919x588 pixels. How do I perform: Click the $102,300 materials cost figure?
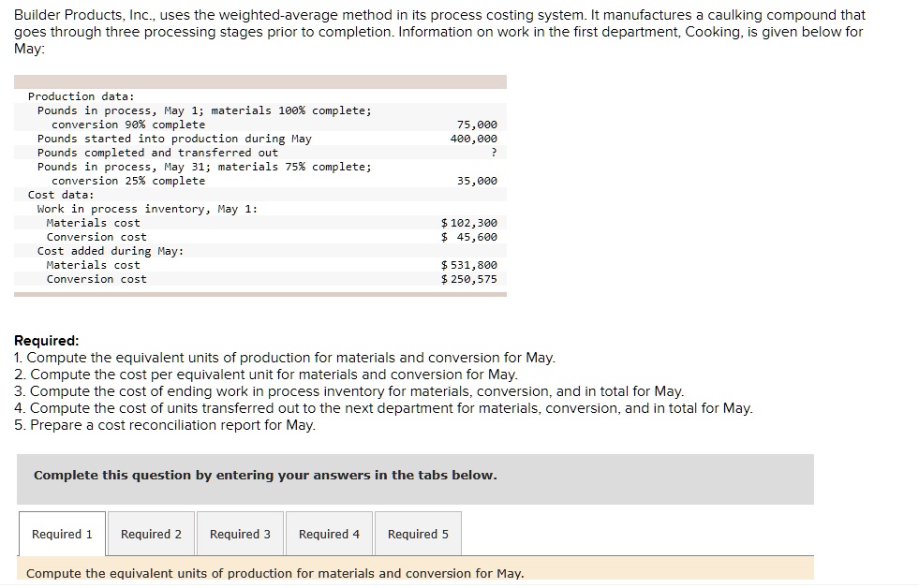[469, 223]
